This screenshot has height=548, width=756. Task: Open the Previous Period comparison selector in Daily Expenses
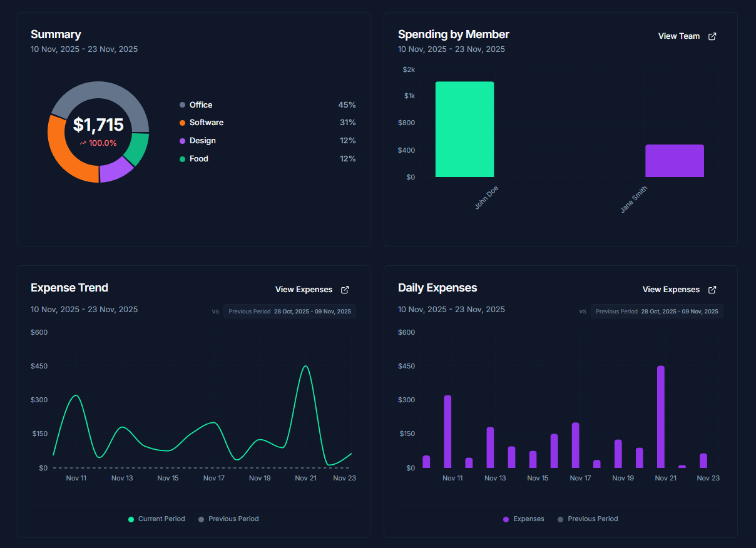coord(657,311)
